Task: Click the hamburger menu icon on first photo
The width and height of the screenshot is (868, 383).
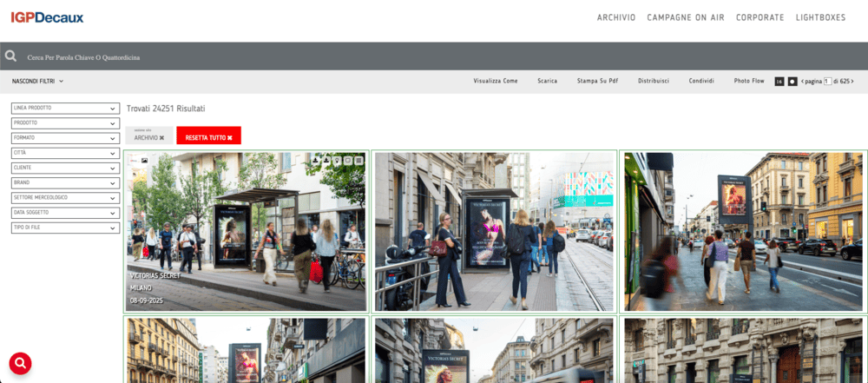Action: pos(358,160)
